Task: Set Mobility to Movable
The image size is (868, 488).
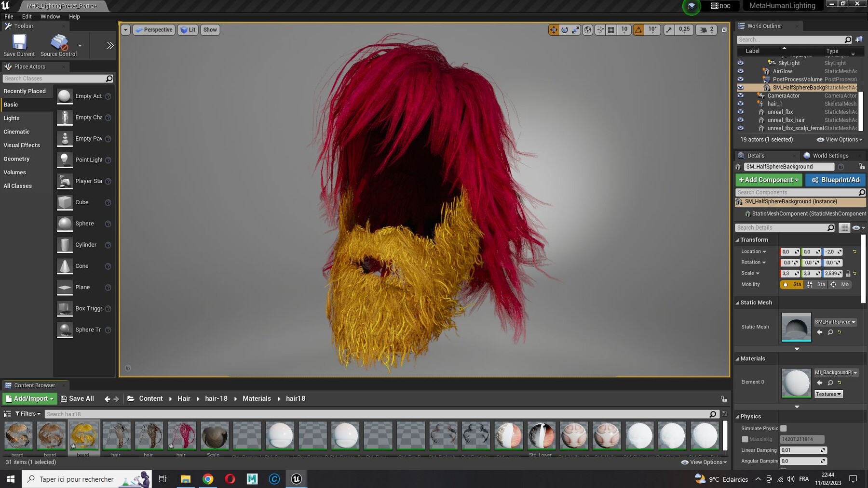Action: [x=841, y=285]
